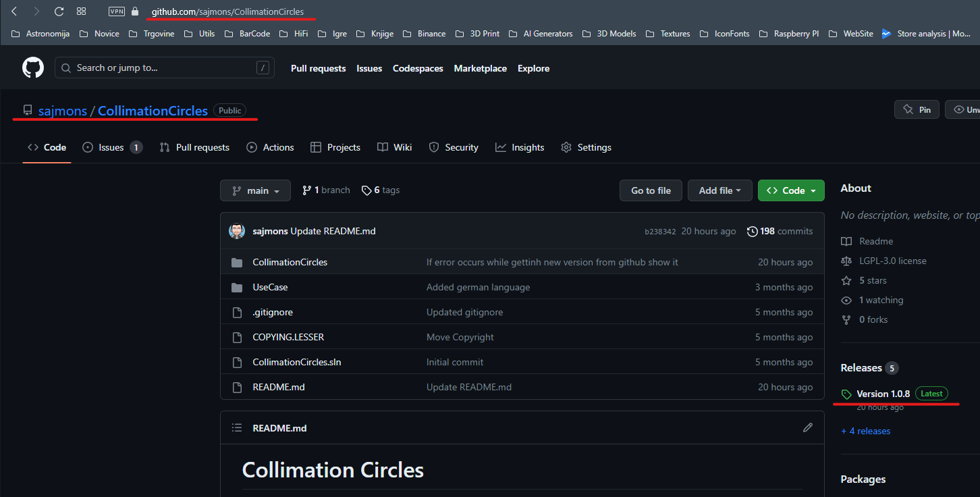Switch to the repository Issues tab

tap(112, 147)
